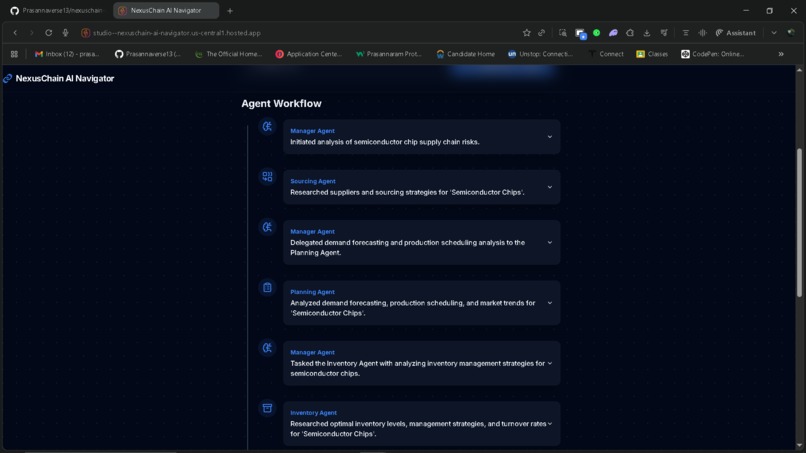This screenshot has width=806, height=453.
Task: Click the 'Sourcing Agent' label text
Action: (313, 182)
